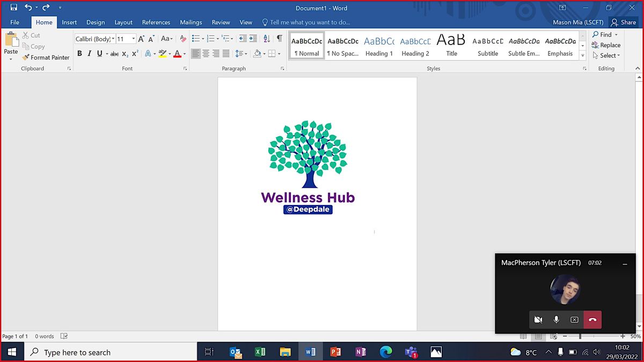Center-align the paragraph
The image size is (644, 362).
206,54
